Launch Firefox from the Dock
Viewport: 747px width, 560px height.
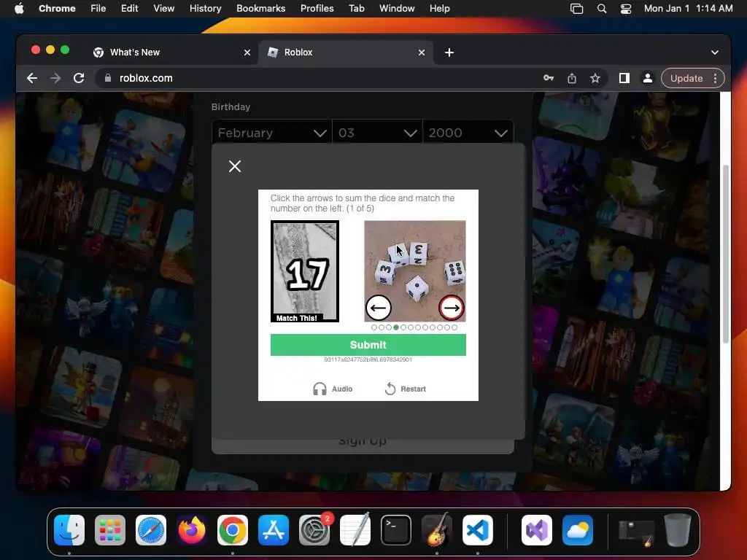[192, 529]
